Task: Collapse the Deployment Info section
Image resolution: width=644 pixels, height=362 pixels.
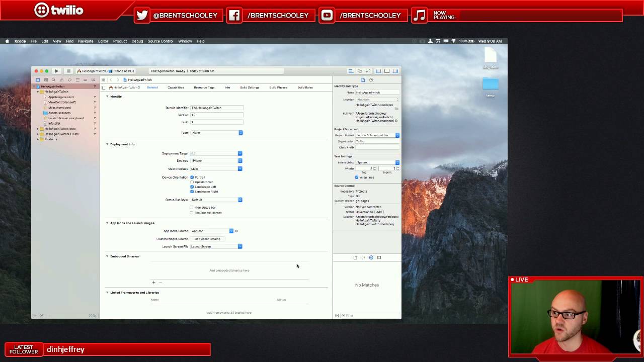Action: point(107,144)
